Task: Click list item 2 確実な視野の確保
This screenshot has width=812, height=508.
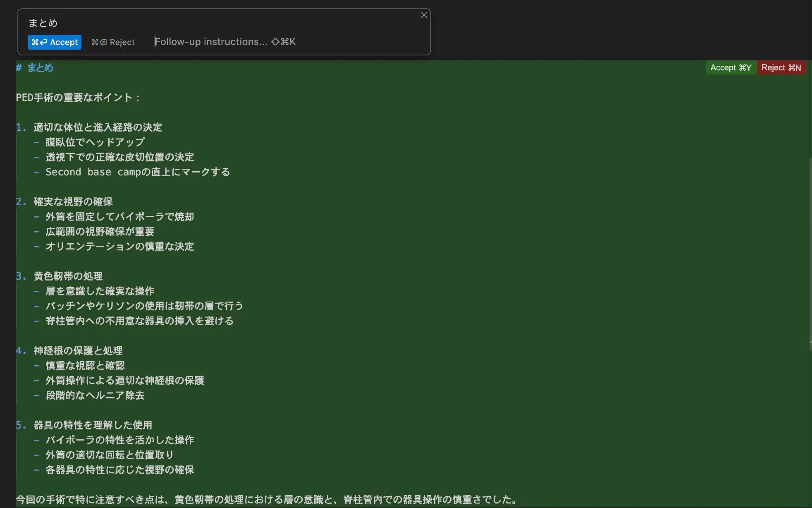Action: [73, 202]
